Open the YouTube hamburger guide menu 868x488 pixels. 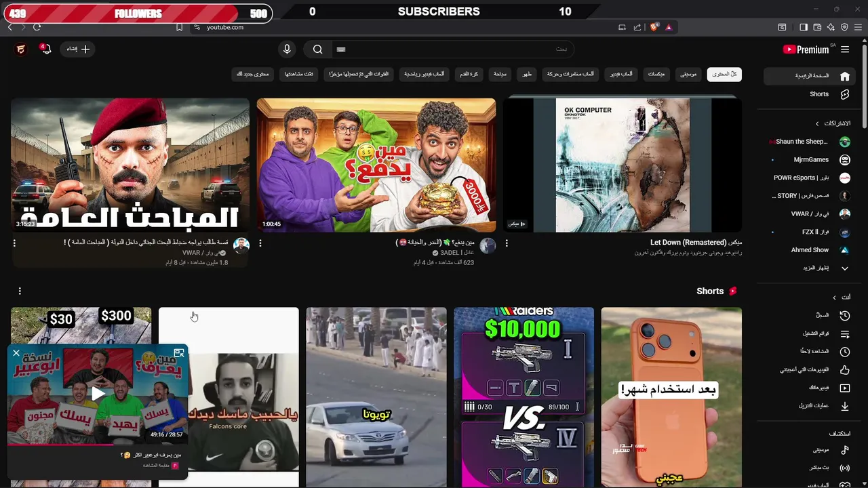(x=845, y=49)
